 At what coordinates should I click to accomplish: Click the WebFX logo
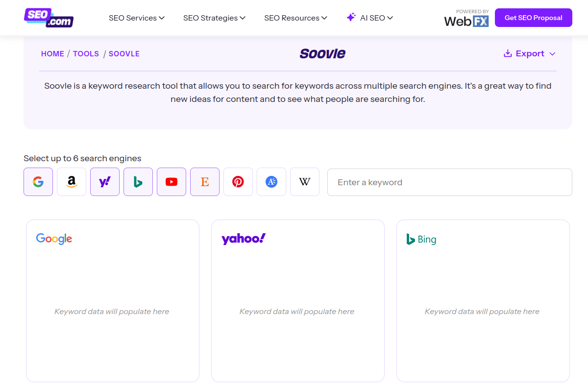466,21
